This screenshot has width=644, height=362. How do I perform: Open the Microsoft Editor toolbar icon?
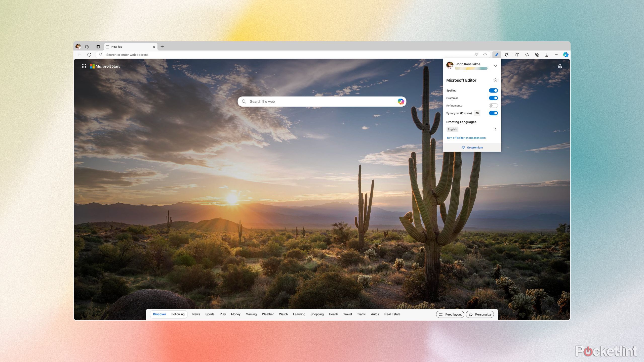tap(497, 55)
